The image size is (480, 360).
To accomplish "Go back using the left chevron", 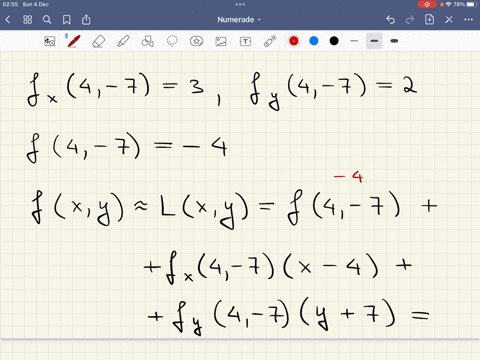I will [8, 20].
